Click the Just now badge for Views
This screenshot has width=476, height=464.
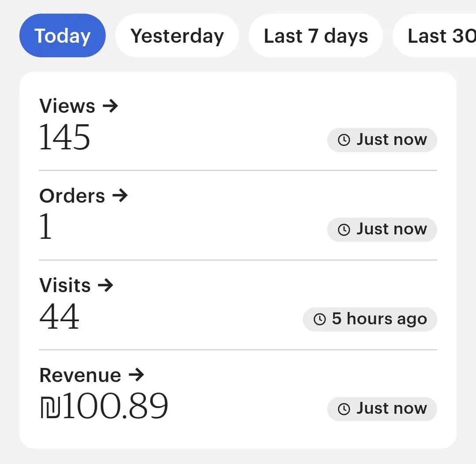(382, 140)
